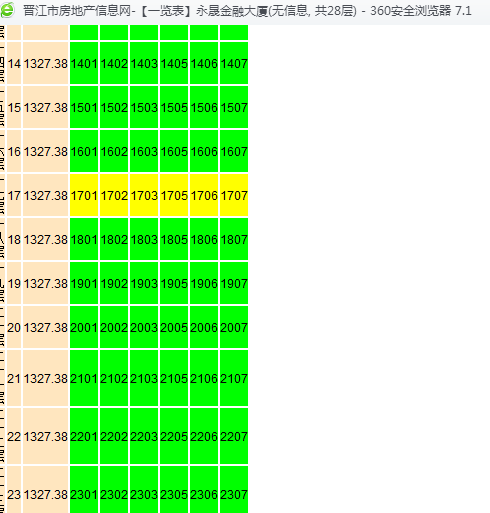Viewport: 490px width, 513px height.
Task: Click the browser window title text
Action: coord(247,11)
